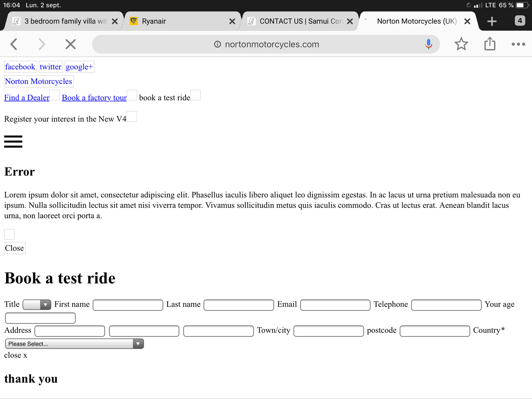Switch to the Ryanair tab
532x399 pixels.
[182, 21]
